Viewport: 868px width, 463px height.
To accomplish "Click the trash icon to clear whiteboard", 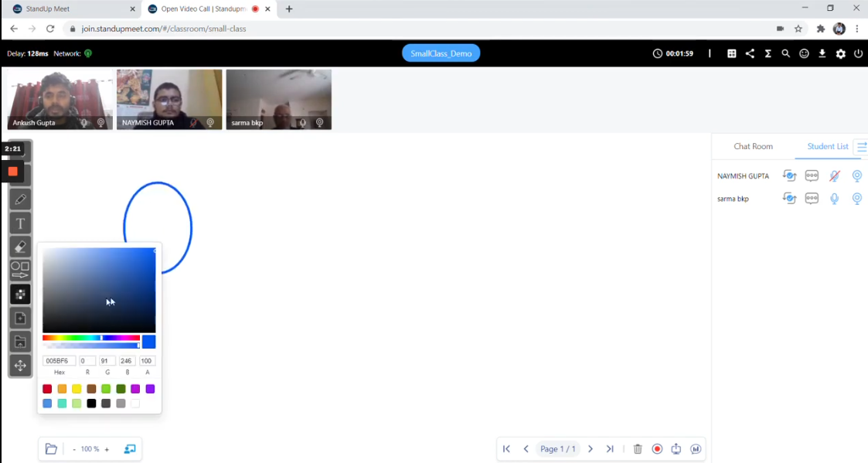I will click(638, 449).
